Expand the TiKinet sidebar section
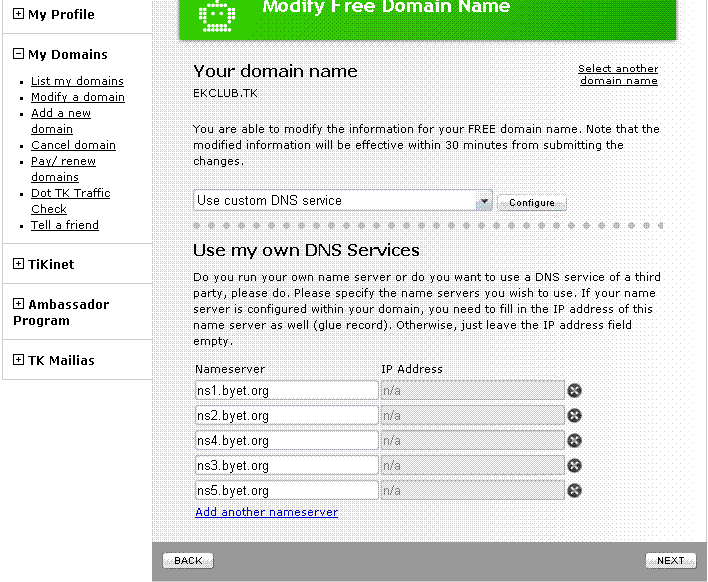This screenshot has width=708, height=582. [18, 264]
